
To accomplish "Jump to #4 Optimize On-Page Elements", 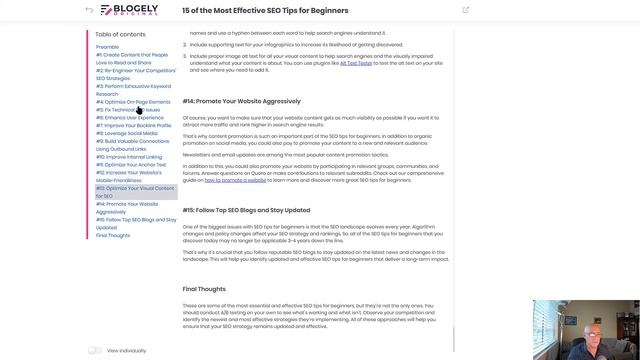I will tap(133, 102).
